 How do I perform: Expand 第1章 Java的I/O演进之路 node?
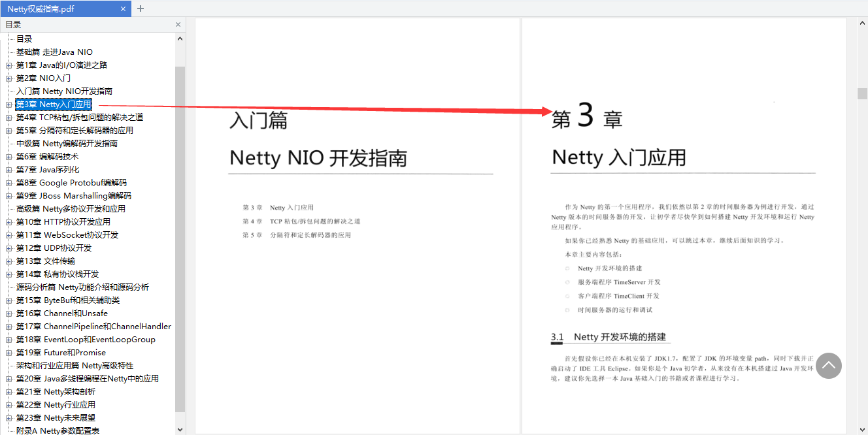pyautogui.click(x=8, y=65)
